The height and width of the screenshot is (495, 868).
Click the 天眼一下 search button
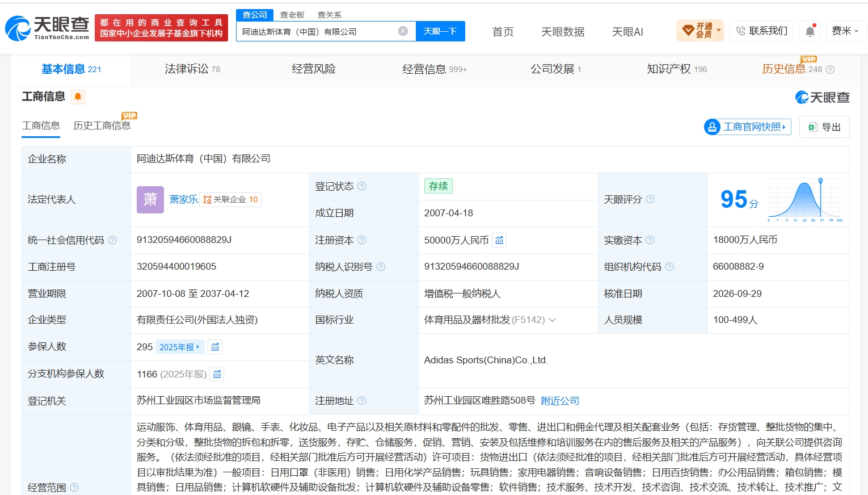(440, 31)
